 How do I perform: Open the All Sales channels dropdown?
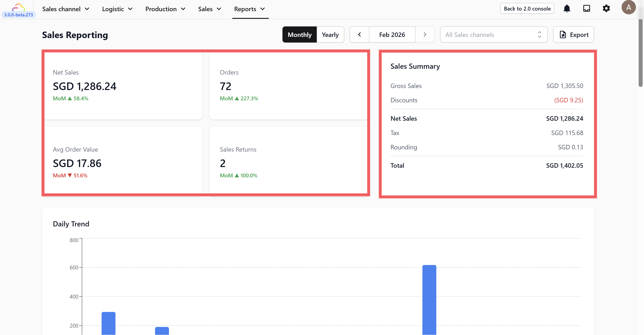(x=493, y=34)
